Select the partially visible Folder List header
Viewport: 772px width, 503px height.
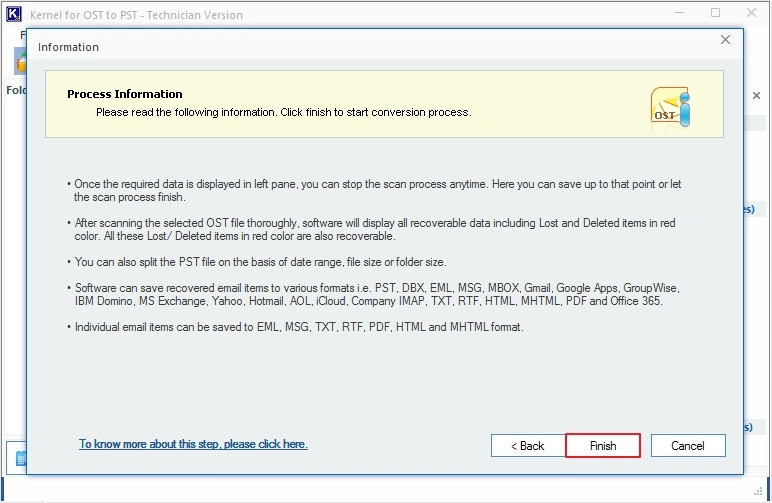[16, 90]
